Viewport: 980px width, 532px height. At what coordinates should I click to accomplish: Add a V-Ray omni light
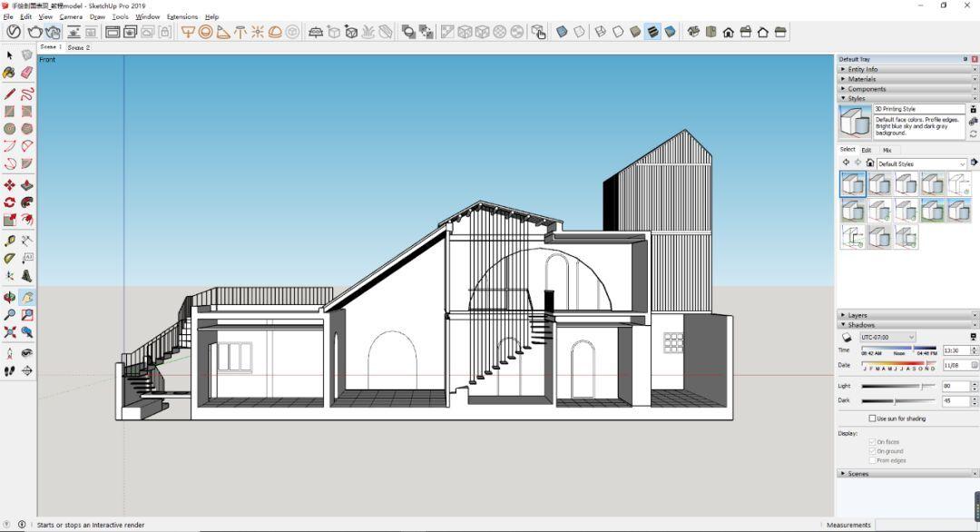pyautogui.click(x=258, y=32)
